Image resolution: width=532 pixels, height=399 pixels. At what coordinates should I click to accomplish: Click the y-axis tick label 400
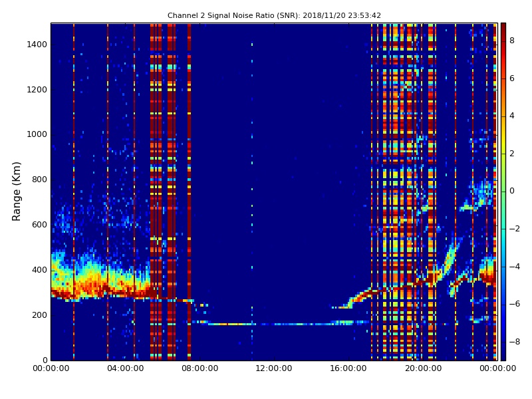pos(39,270)
